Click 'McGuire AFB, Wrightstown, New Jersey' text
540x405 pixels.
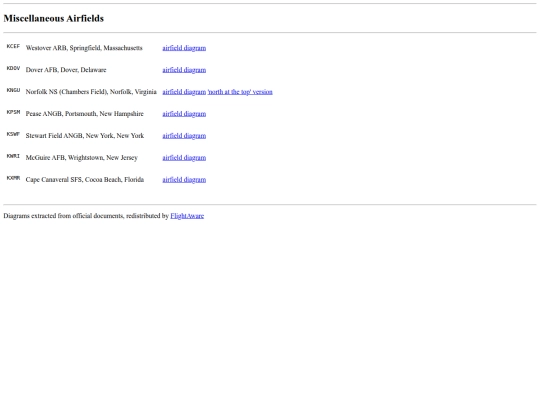(x=82, y=158)
